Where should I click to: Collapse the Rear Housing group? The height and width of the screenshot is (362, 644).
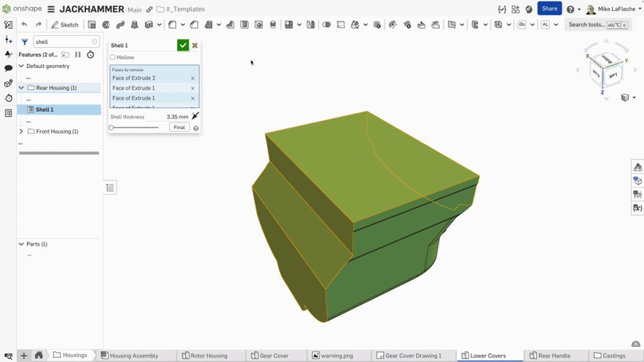[21, 87]
